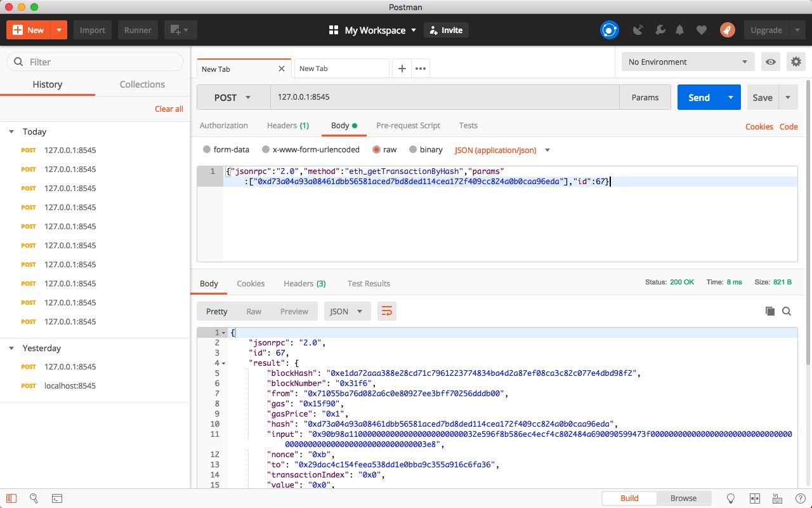Open the Upgrade dropdown arrow
Viewport: 812px width, 508px height.
point(797,30)
